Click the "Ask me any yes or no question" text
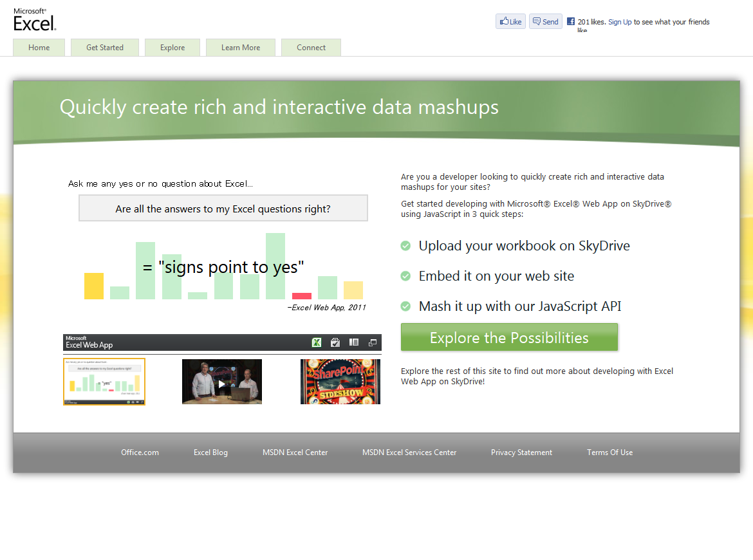This screenshot has width=753, height=560. coord(160,183)
